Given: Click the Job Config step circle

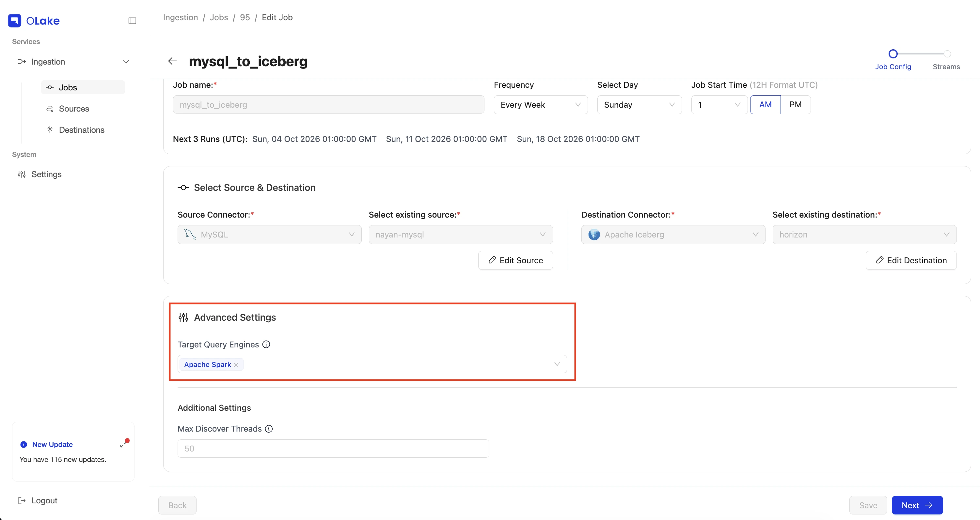Looking at the screenshot, I should (x=893, y=54).
